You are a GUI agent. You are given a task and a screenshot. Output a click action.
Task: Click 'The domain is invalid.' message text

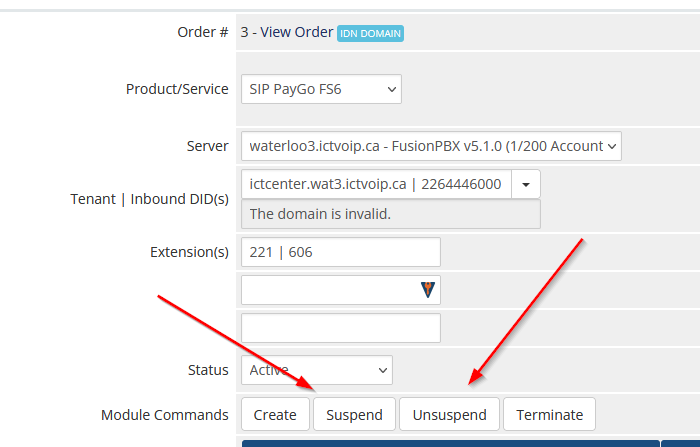(x=320, y=214)
